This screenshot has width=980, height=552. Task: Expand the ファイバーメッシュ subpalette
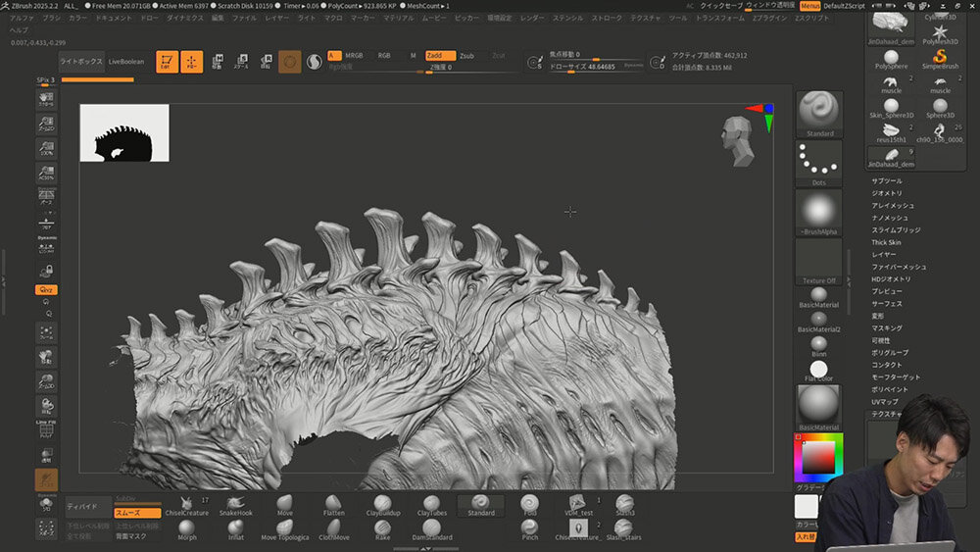point(899,267)
